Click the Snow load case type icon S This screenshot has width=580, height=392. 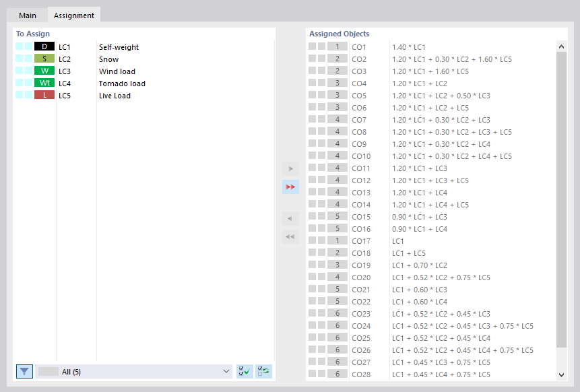43,59
